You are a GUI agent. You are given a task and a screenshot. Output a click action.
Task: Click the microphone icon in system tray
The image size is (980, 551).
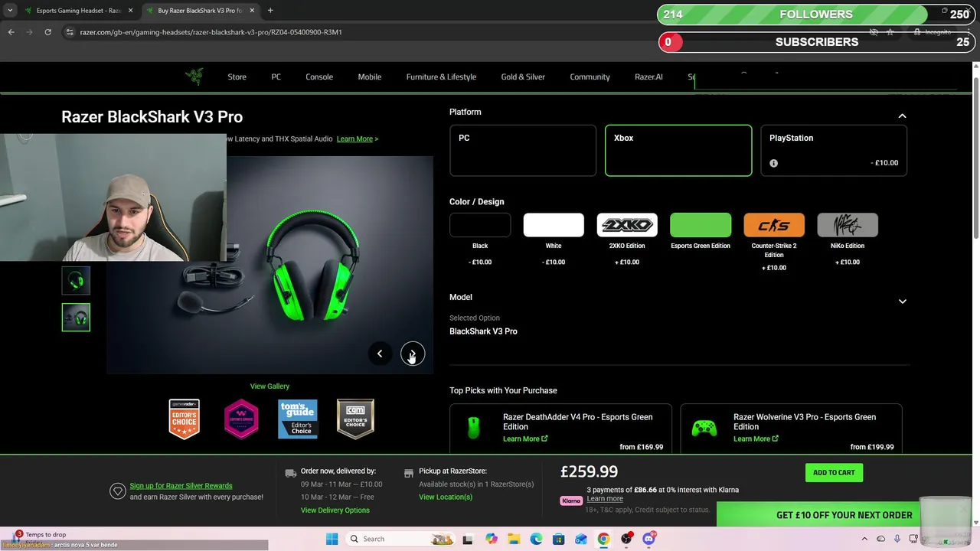tap(897, 539)
